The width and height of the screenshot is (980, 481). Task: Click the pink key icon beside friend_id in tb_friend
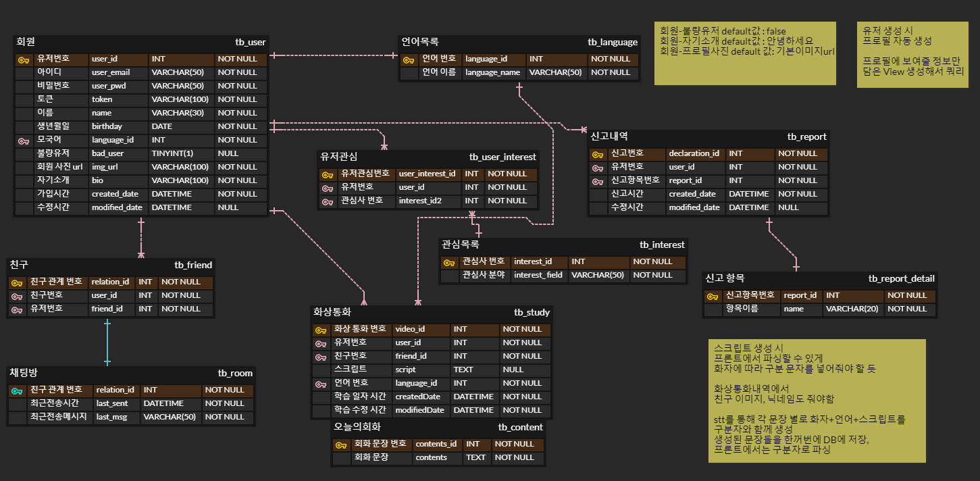tap(17, 309)
